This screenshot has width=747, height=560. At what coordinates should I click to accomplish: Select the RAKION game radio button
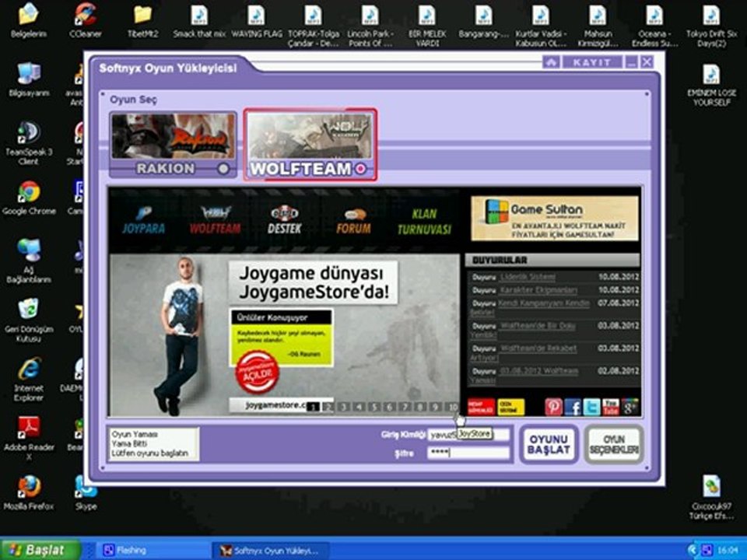click(x=223, y=169)
